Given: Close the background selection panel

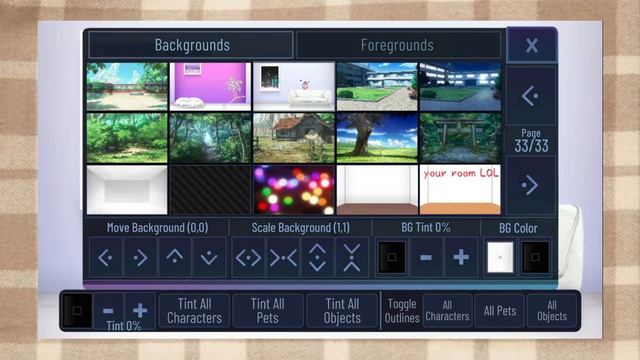Looking at the screenshot, I should click(531, 45).
